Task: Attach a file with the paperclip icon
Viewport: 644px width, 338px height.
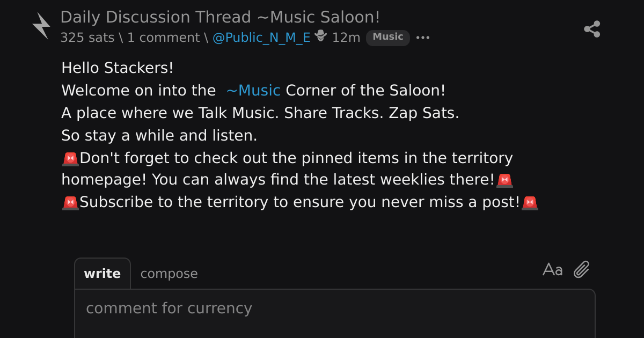Action: point(582,269)
